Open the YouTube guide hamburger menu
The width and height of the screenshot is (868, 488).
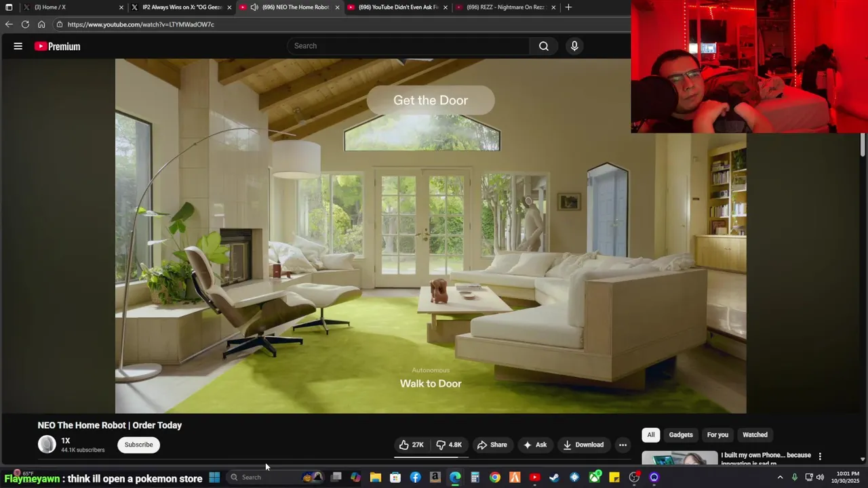click(x=18, y=46)
